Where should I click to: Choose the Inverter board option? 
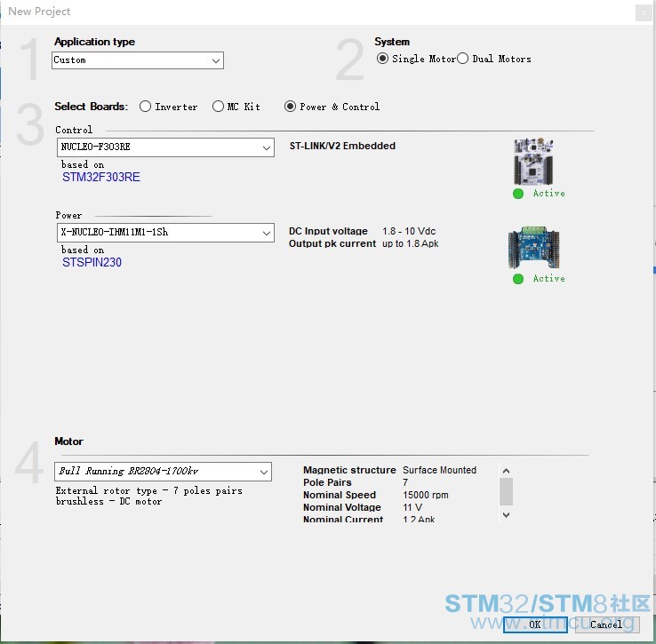pyautogui.click(x=145, y=107)
